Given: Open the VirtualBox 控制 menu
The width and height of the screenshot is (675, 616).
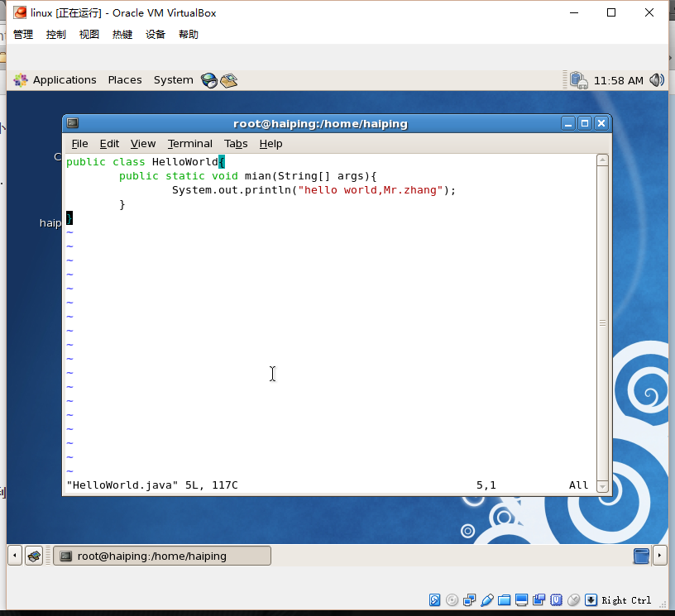Looking at the screenshot, I should click(x=56, y=35).
